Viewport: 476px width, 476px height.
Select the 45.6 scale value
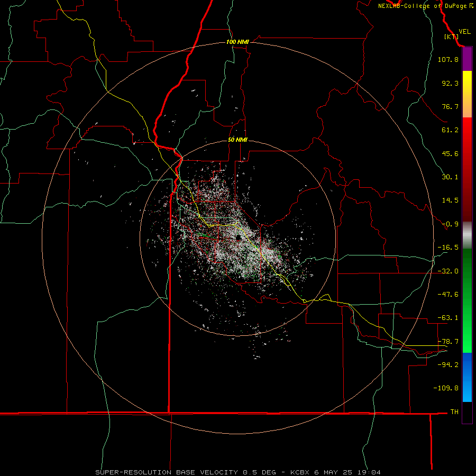[x=450, y=153]
